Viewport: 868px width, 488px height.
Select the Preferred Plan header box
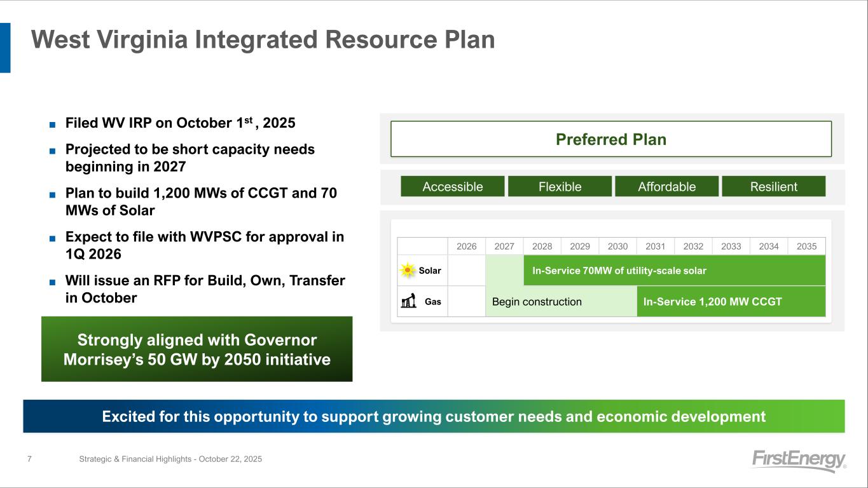click(611, 139)
